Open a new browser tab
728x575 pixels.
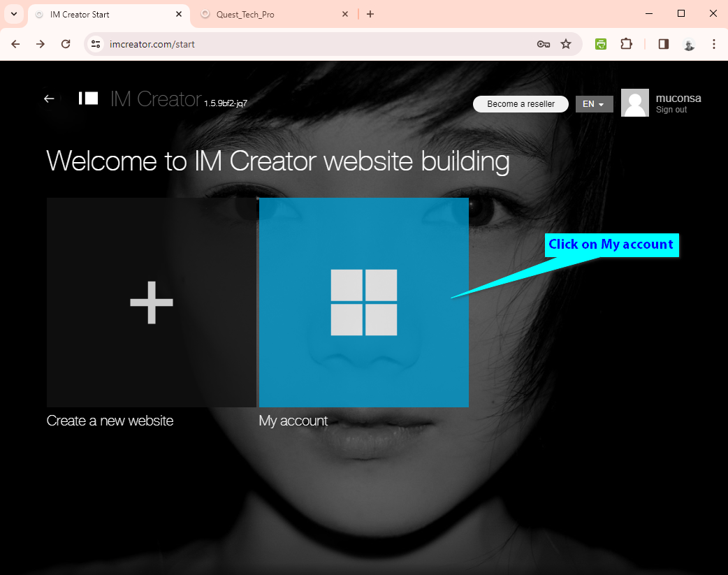(x=370, y=14)
